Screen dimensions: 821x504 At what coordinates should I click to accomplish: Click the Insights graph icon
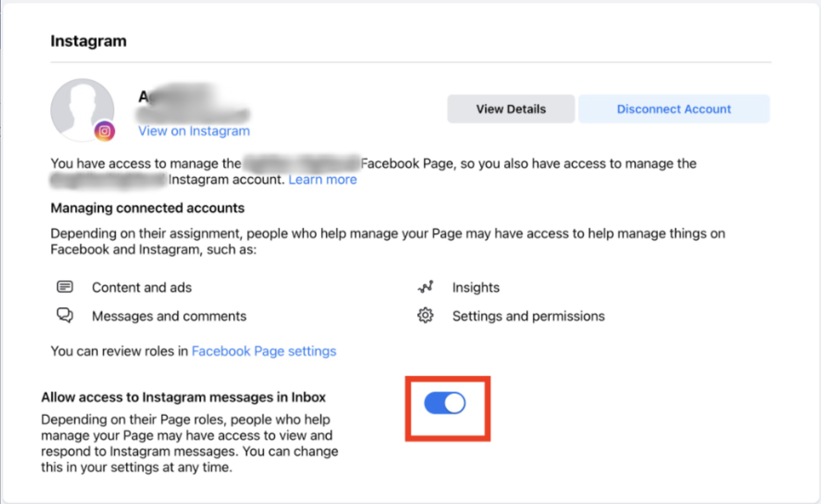425,287
